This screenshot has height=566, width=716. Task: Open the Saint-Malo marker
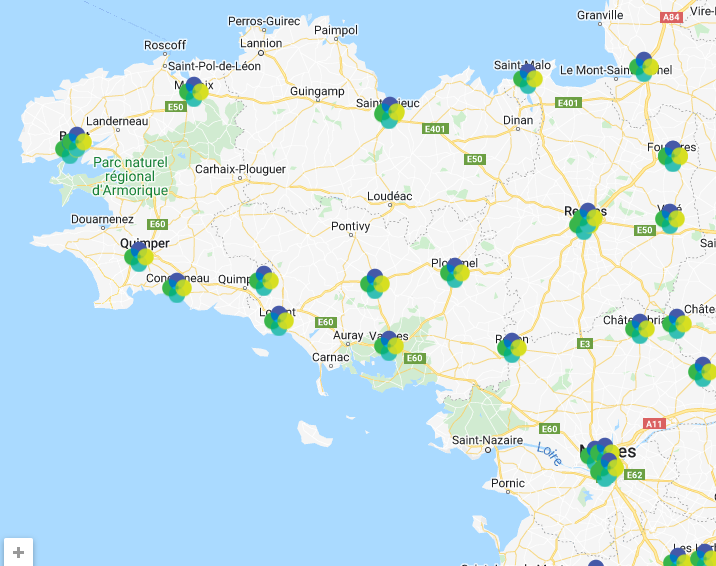[x=528, y=79]
